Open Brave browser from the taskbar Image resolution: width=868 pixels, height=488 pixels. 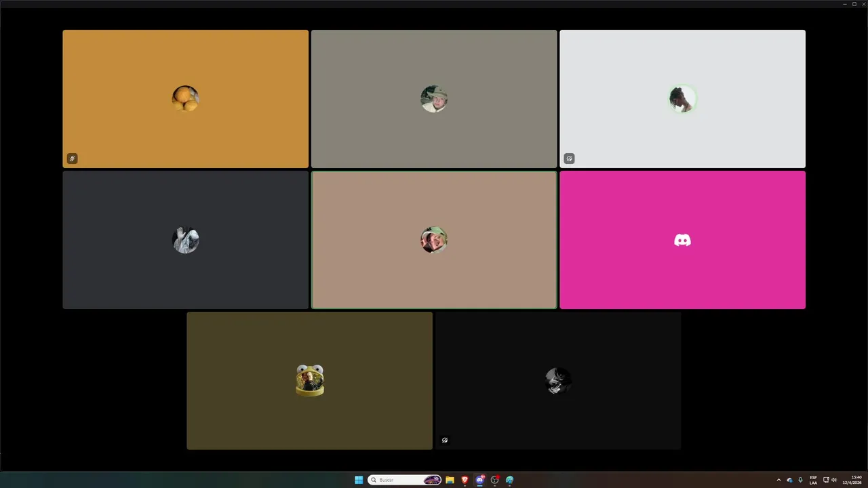coord(465,480)
